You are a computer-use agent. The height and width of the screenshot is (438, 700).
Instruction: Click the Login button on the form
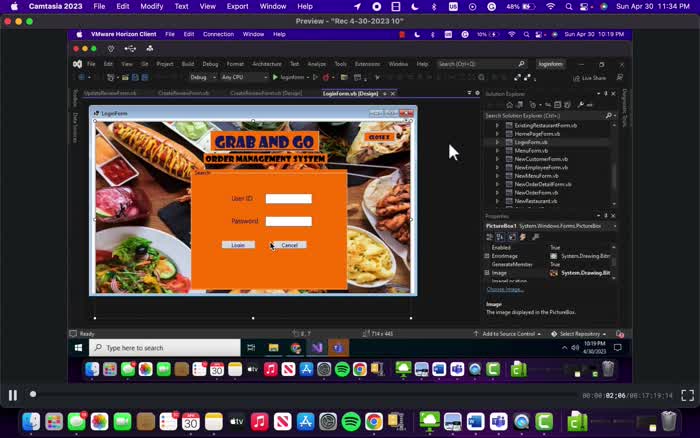pyautogui.click(x=238, y=245)
